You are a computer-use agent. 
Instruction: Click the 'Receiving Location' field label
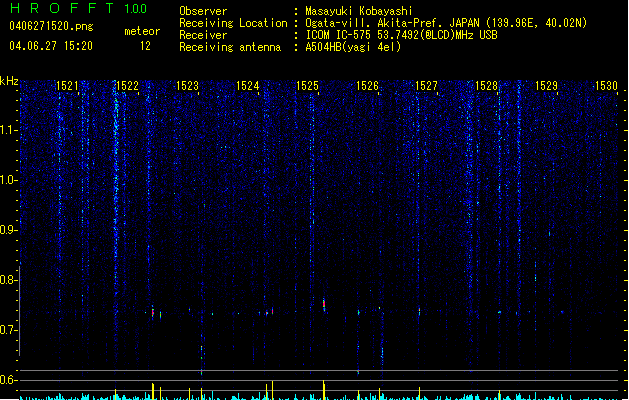coord(233,23)
